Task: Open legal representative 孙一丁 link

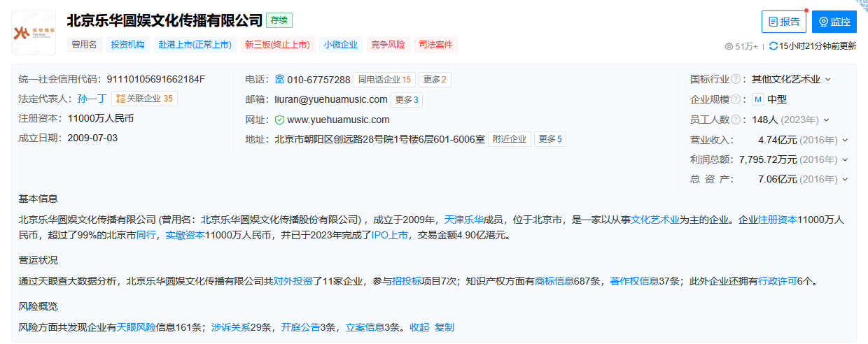Action: [91, 99]
